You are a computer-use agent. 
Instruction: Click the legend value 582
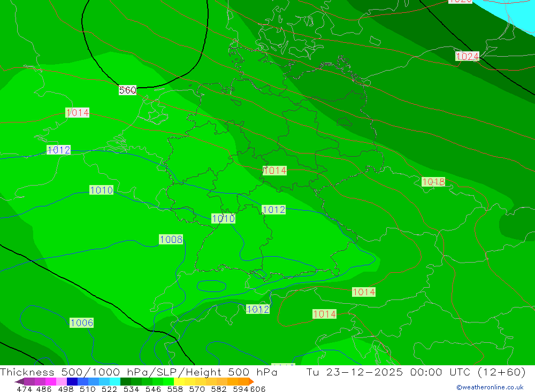point(218,389)
